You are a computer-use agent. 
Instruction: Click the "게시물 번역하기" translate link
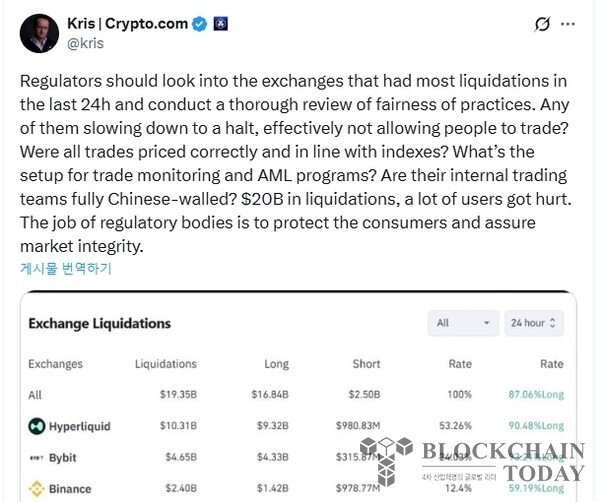65,268
